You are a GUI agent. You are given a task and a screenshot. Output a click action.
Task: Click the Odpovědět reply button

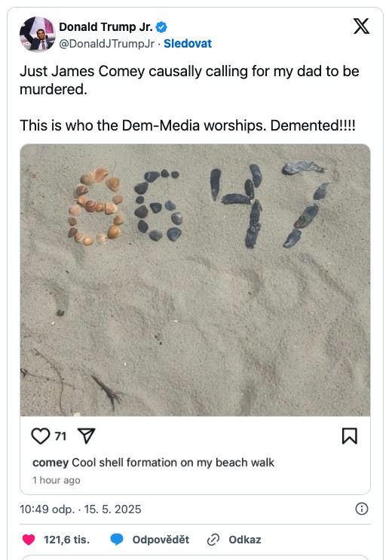[161, 540]
